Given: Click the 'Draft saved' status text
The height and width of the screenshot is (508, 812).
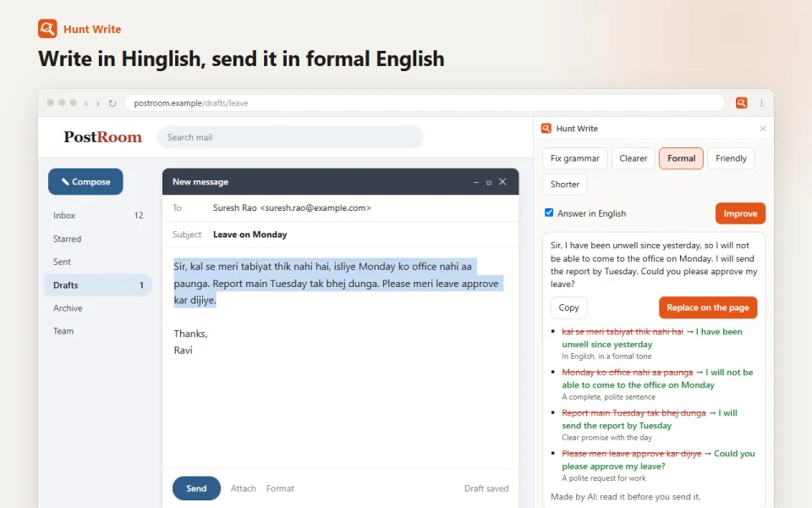Looking at the screenshot, I should pyautogui.click(x=486, y=489).
